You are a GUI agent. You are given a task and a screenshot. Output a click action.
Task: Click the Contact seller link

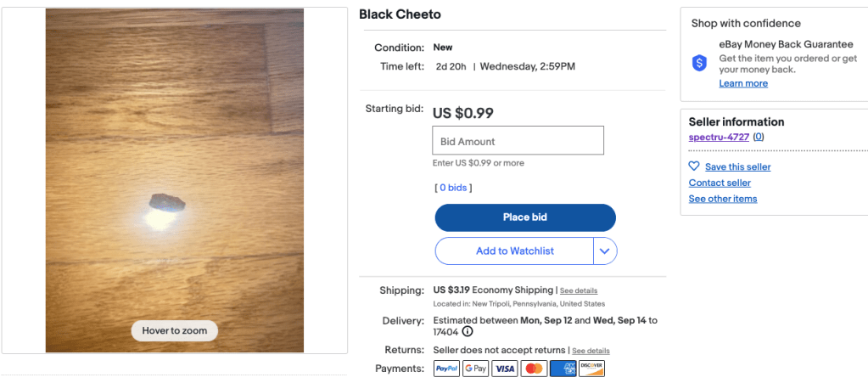(720, 183)
